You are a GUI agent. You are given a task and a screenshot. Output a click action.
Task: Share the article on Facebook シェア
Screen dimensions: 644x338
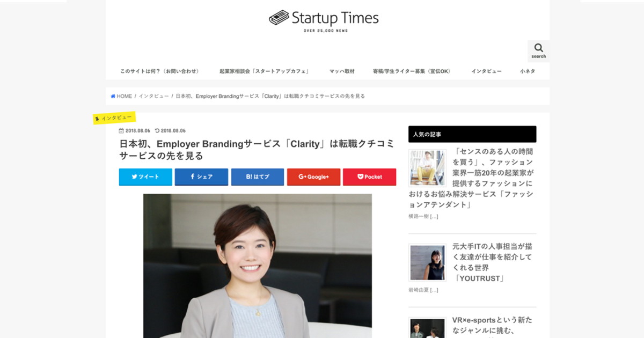point(201,177)
